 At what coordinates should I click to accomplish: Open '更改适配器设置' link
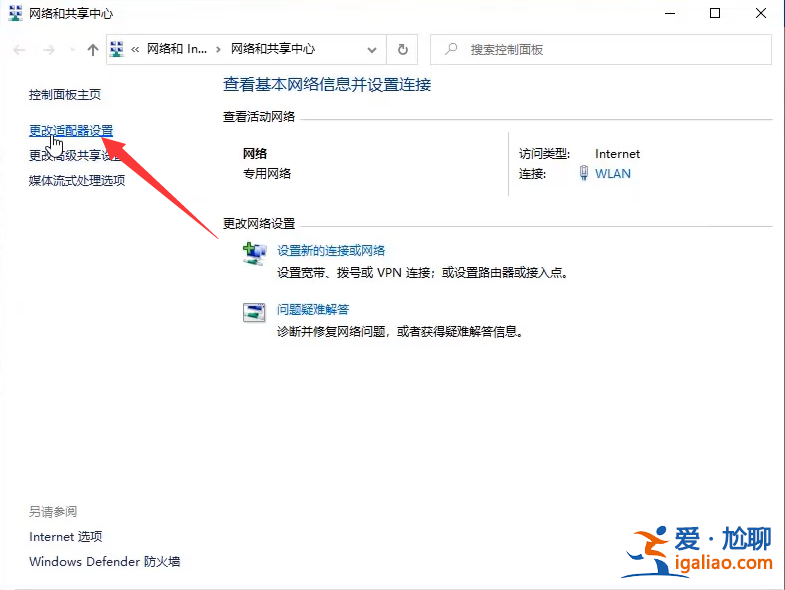tap(71, 131)
